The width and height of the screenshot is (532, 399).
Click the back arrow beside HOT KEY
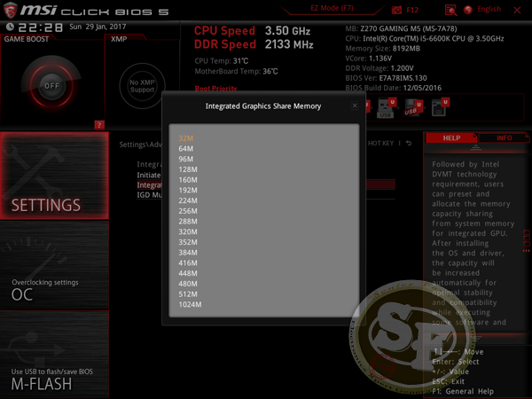[x=409, y=143]
